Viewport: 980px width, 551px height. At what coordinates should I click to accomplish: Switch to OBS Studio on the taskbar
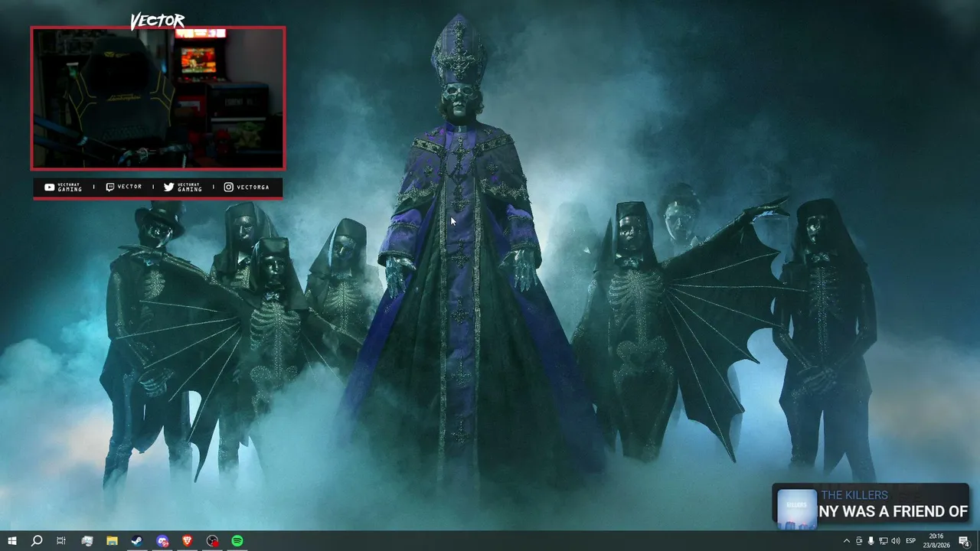(x=212, y=541)
